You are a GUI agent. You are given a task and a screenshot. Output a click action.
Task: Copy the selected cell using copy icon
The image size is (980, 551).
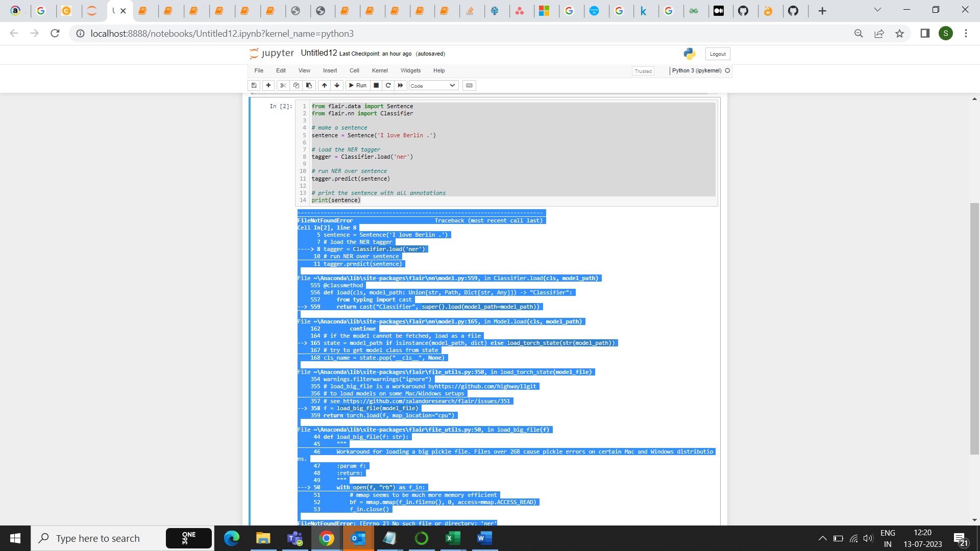[296, 85]
